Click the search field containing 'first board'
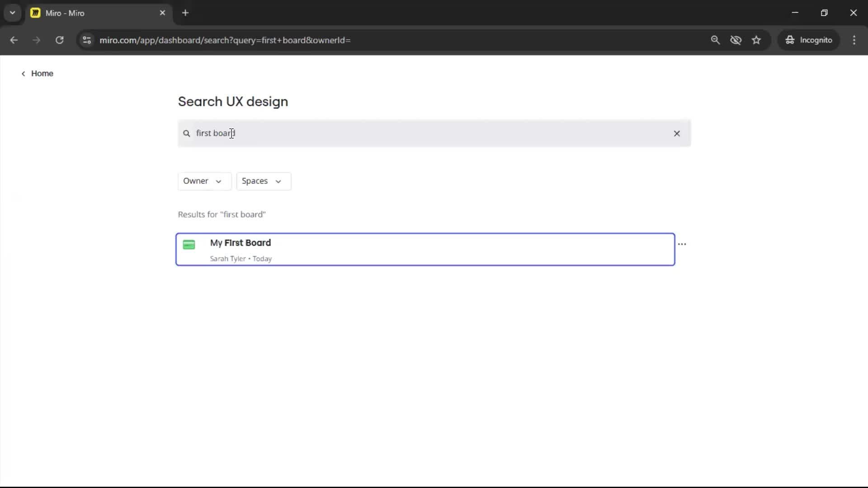The image size is (868, 488). point(434,133)
